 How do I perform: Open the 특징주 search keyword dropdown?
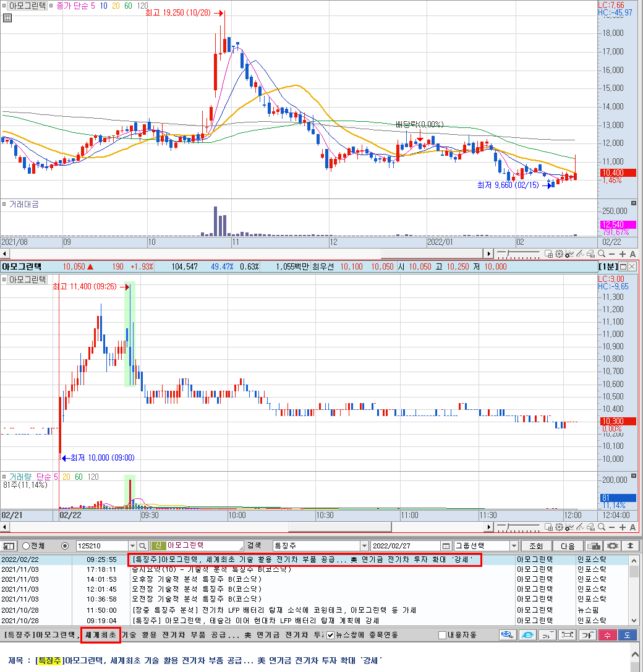(x=364, y=545)
